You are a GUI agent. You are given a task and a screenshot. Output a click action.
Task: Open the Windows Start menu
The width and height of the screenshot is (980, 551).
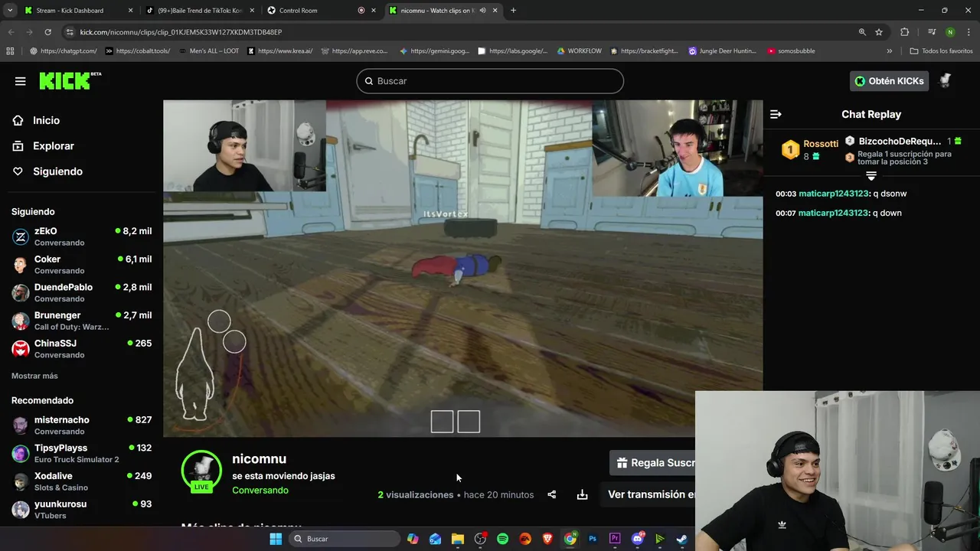(276, 539)
